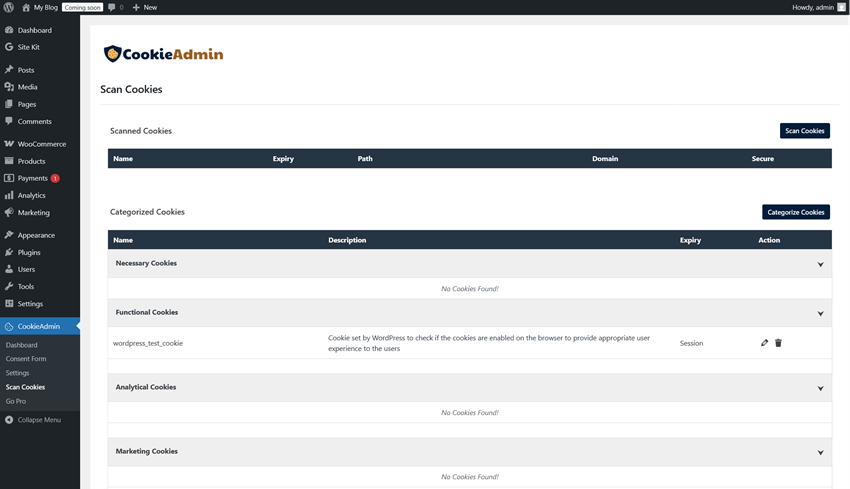Viewport: 850px width, 489px height.
Task: Click the Functional Cookies heading text
Action: tap(146, 312)
